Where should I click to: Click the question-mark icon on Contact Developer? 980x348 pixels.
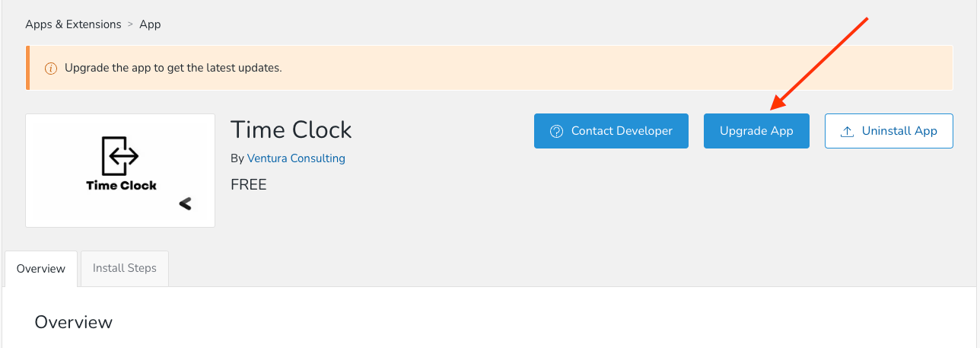(x=556, y=131)
